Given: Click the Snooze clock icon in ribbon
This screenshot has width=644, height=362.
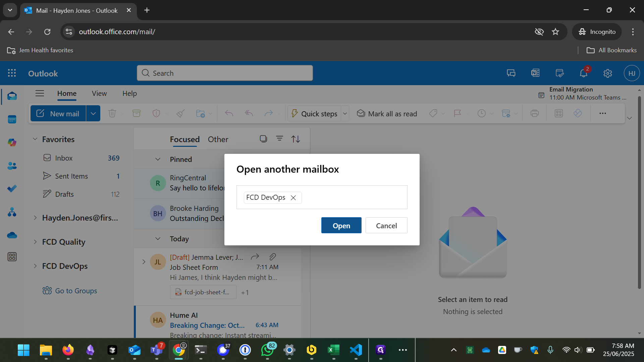Looking at the screenshot, I should (482, 113).
